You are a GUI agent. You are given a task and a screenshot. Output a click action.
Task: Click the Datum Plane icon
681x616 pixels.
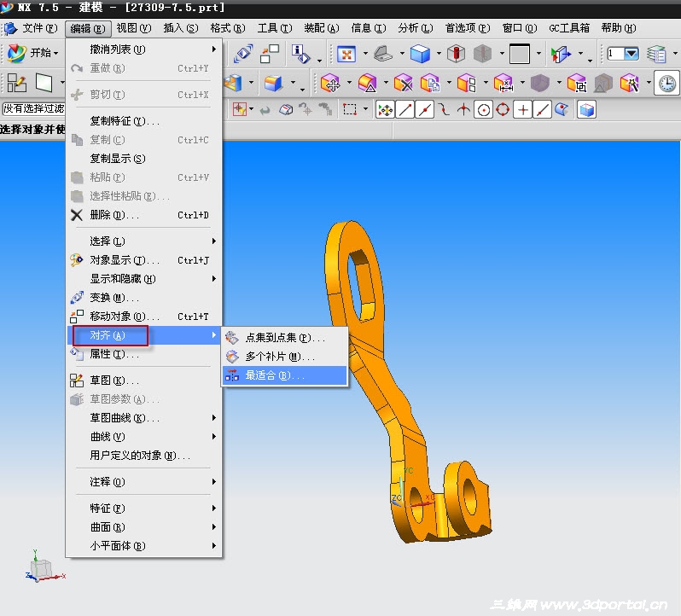tap(44, 83)
